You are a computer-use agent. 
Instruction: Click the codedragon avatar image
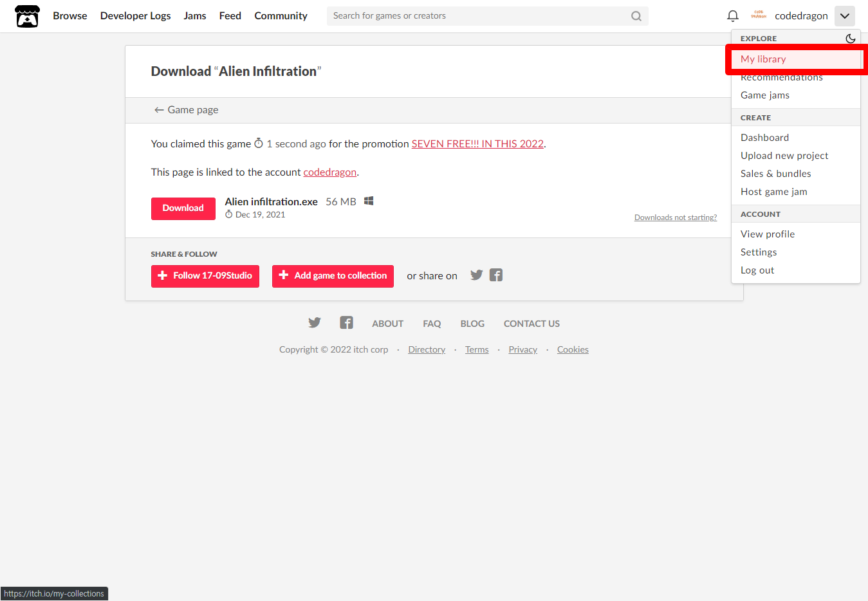759,15
